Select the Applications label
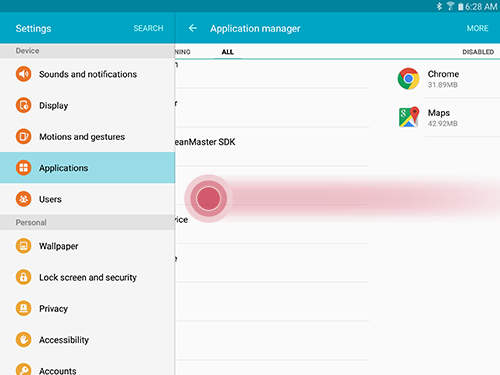Screen dimensions: 500x375 (64, 168)
